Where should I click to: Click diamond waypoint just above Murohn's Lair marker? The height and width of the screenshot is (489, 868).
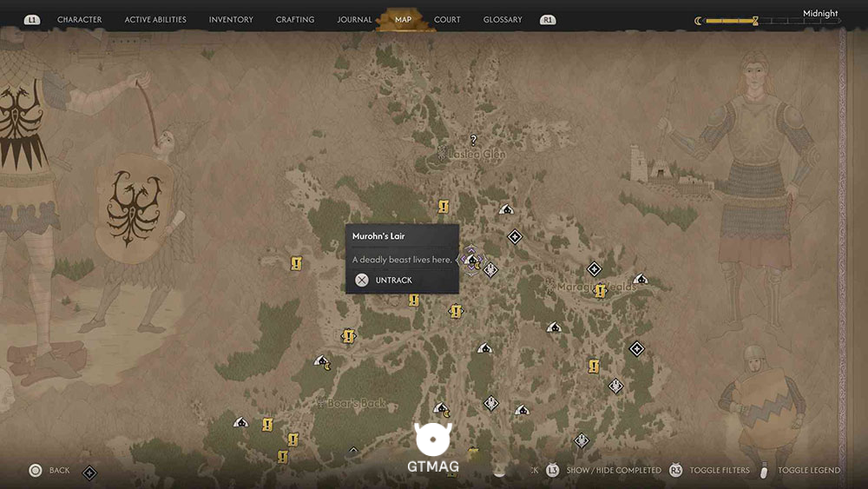point(515,237)
